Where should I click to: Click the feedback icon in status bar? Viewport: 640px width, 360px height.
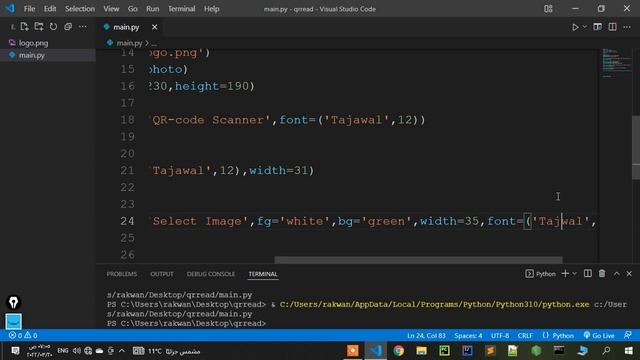628,336
